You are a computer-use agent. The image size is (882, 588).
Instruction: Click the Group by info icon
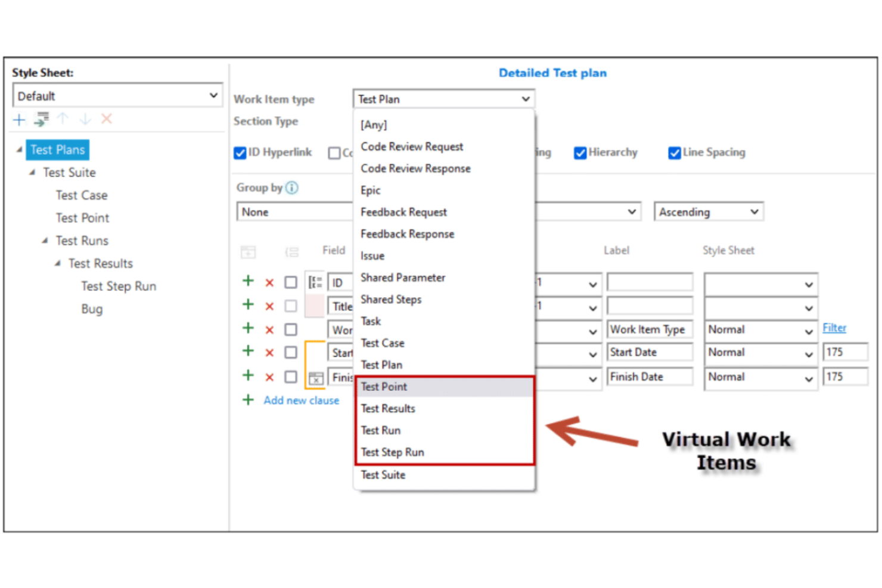(291, 188)
